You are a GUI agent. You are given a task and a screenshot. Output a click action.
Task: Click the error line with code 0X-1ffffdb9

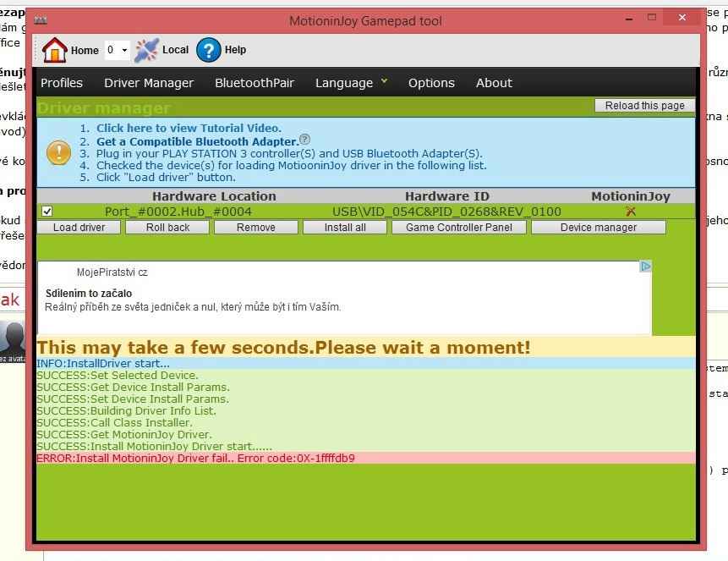366,458
